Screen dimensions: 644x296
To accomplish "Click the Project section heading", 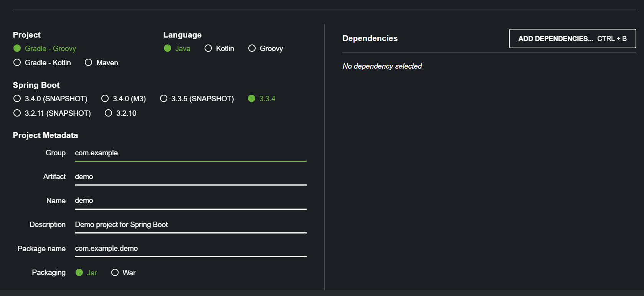I will (x=26, y=35).
